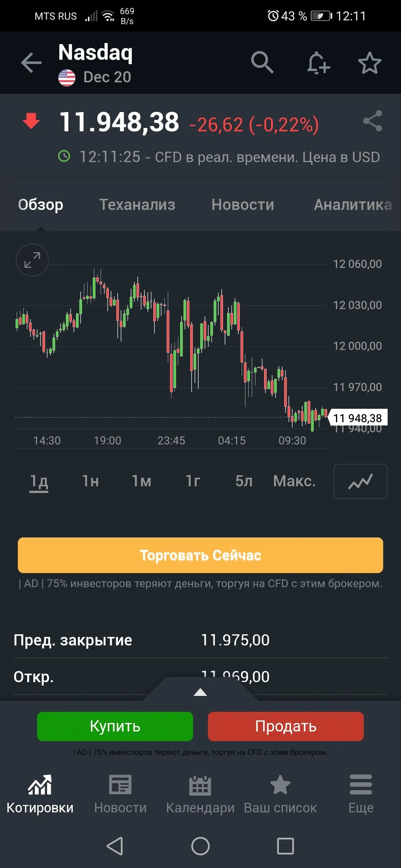Tap the back arrow icon
This screenshot has height=868, width=401.
click(31, 62)
